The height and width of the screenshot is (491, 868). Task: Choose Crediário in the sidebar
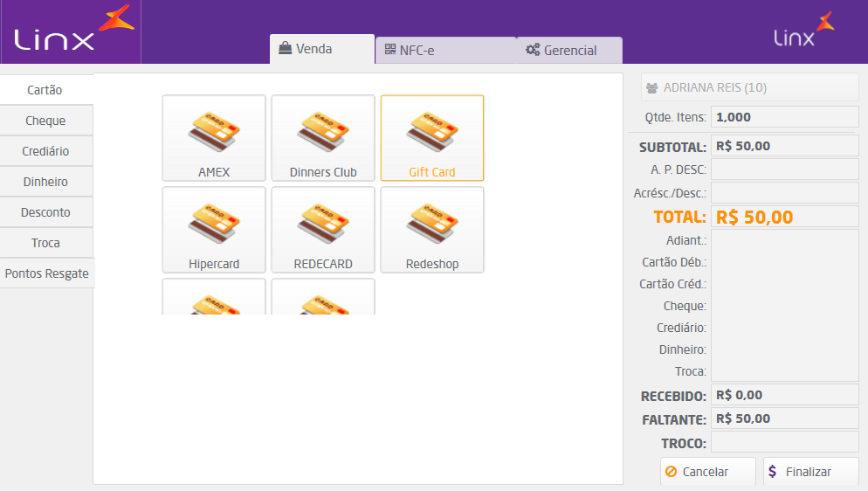tap(46, 150)
